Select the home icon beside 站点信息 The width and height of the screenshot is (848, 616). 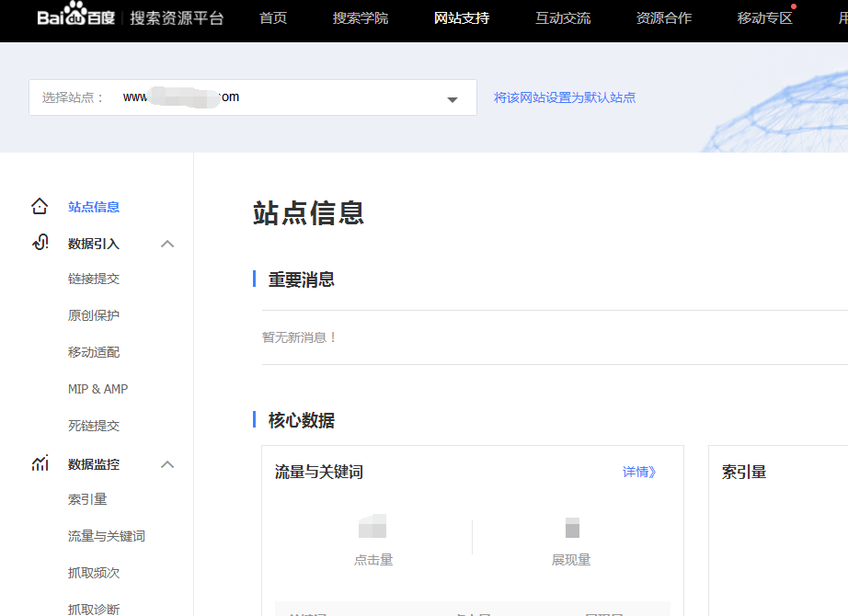[40, 206]
